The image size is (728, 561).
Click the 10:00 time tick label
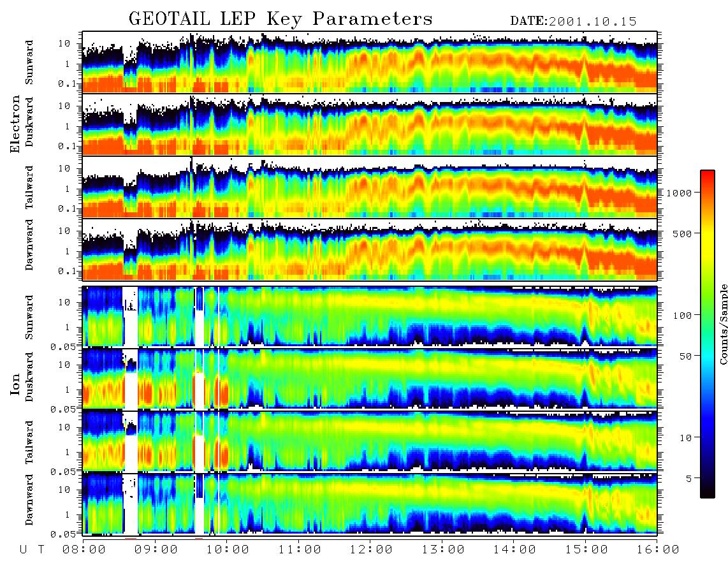click(228, 550)
